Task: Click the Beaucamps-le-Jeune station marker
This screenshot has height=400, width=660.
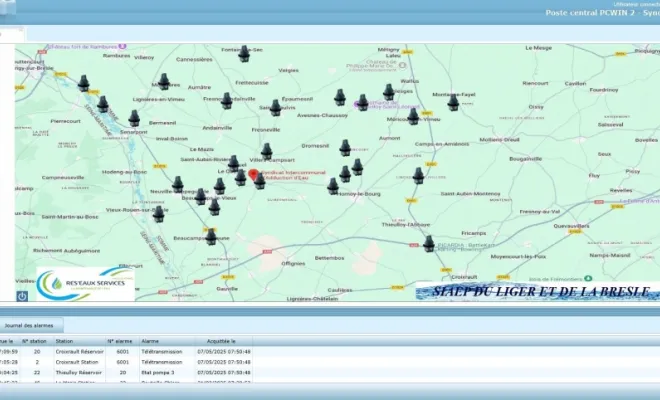Action: (x=211, y=237)
